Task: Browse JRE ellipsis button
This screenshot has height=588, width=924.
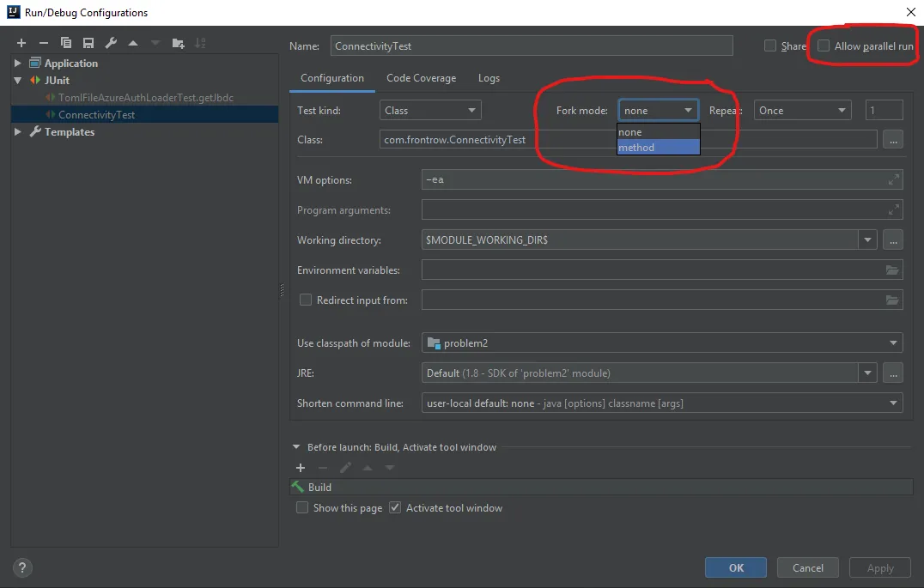Action: tap(893, 373)
